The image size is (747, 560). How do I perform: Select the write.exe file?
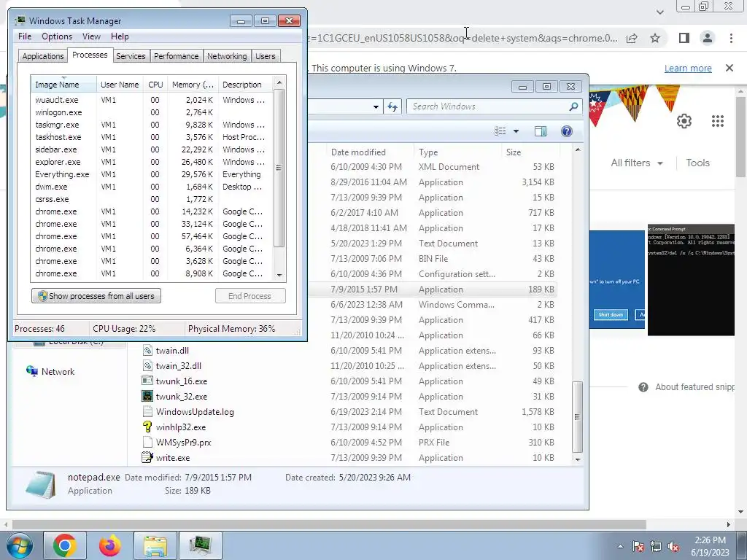pos(172,458)
